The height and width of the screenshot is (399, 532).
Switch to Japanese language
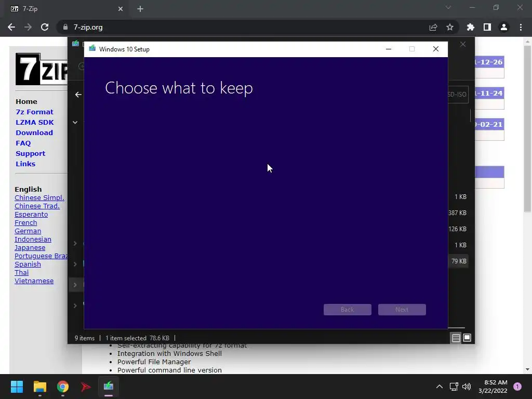click(30, 248)
